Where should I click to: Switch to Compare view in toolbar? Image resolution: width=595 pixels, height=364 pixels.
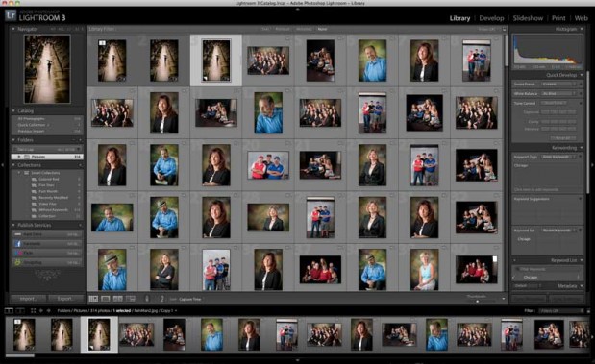[118, 299]
